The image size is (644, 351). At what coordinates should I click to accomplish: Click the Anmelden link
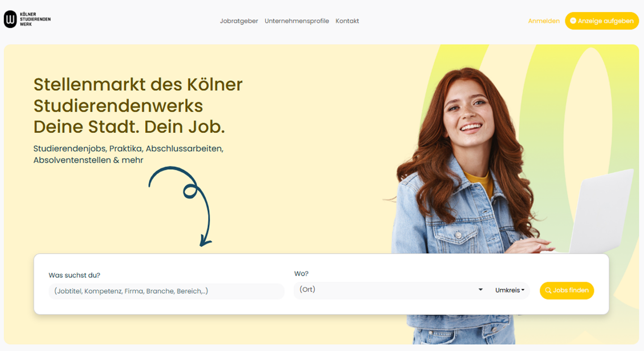[x=543, y=21]
